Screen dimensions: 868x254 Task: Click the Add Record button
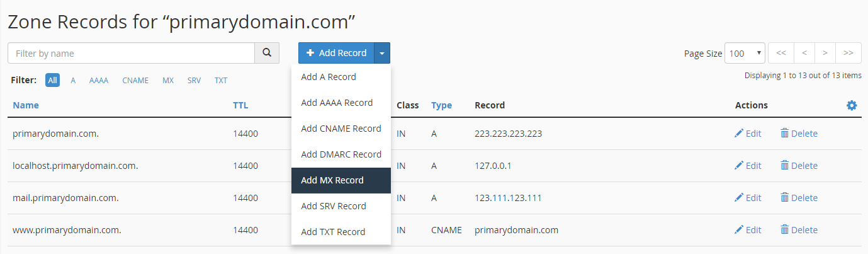337,53
